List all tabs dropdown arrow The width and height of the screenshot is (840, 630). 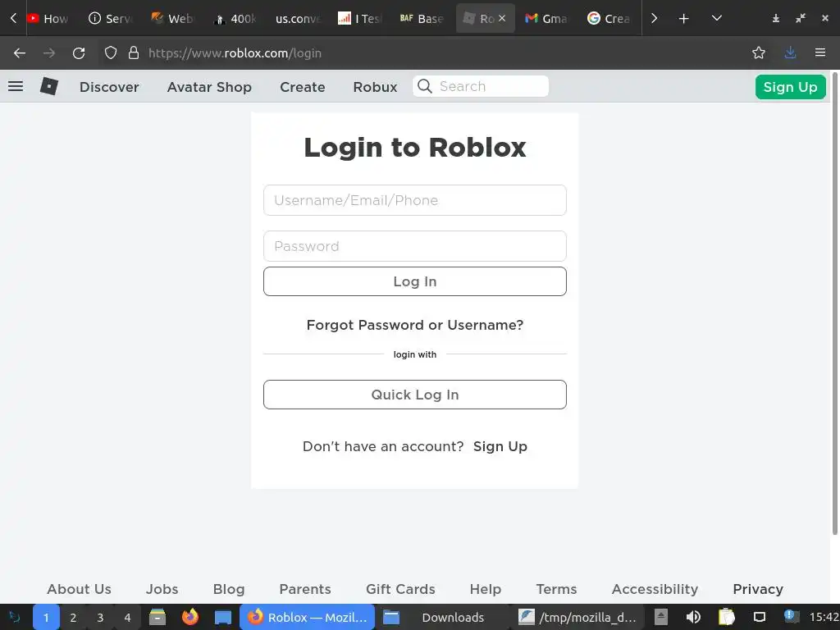pyautogui.click(x=717, y=18)
